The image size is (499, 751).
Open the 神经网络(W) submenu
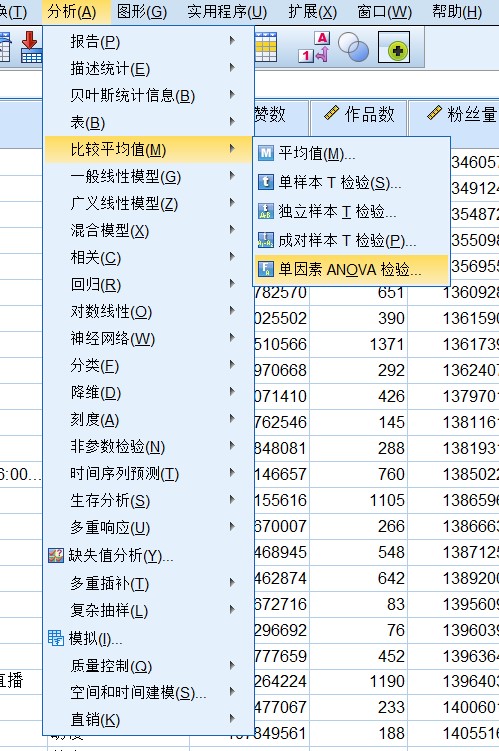(149, 339)
